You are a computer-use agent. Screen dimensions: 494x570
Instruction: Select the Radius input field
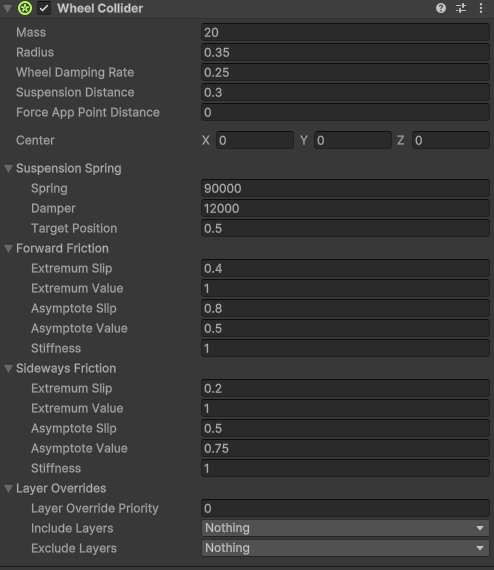click(345, 52)
